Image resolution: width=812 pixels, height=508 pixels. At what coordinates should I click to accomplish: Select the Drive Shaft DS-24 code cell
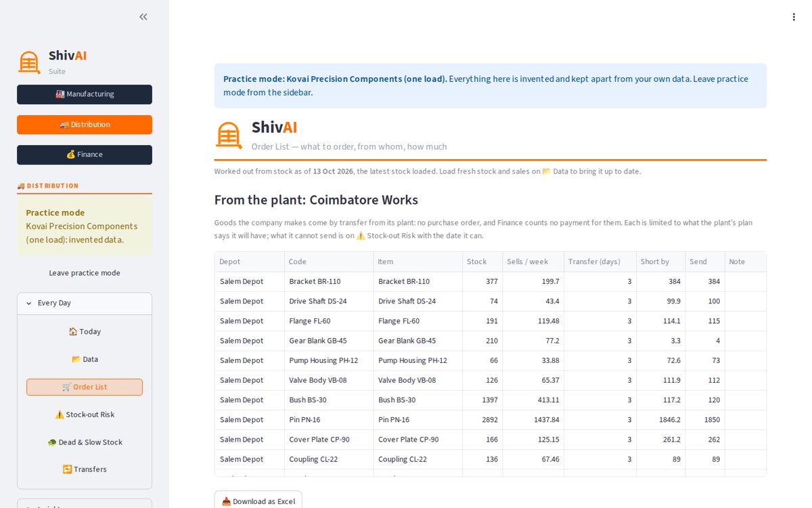click(329, 301)
